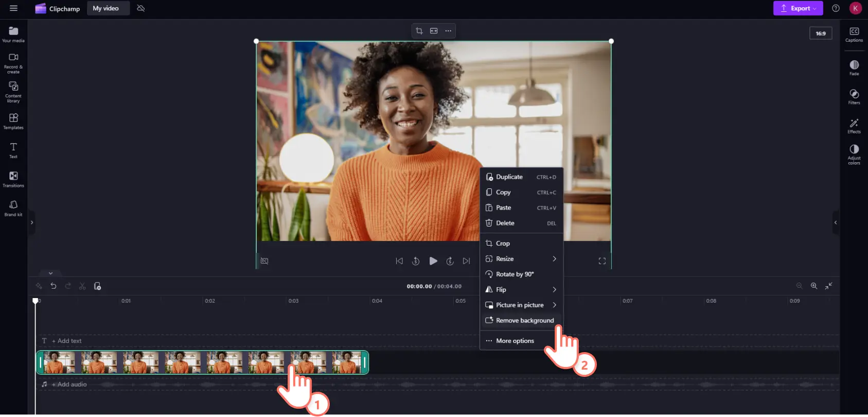Open the 16:9 aspect ratio selector
The height and width of the screenshot is (417, 868).
(x=821, y=33)
